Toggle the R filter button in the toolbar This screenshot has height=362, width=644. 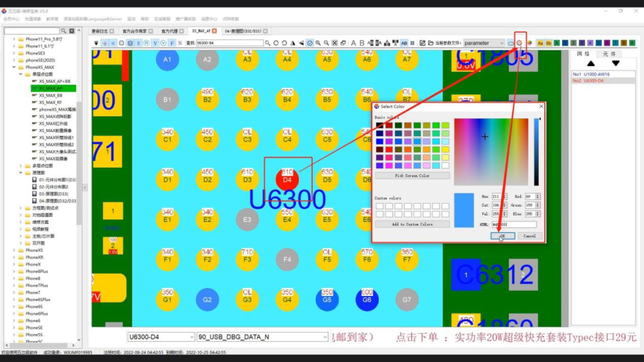click(x=139, y=43)
